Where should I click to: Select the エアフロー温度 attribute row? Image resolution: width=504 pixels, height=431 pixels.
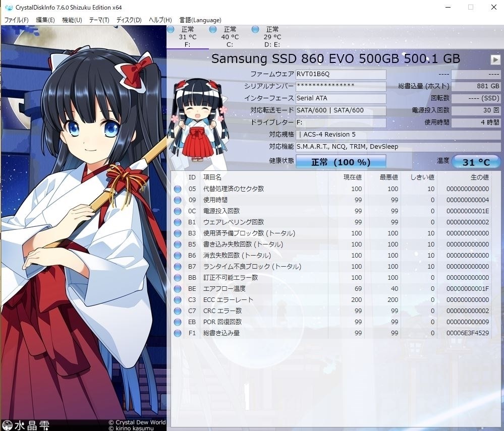334,289
